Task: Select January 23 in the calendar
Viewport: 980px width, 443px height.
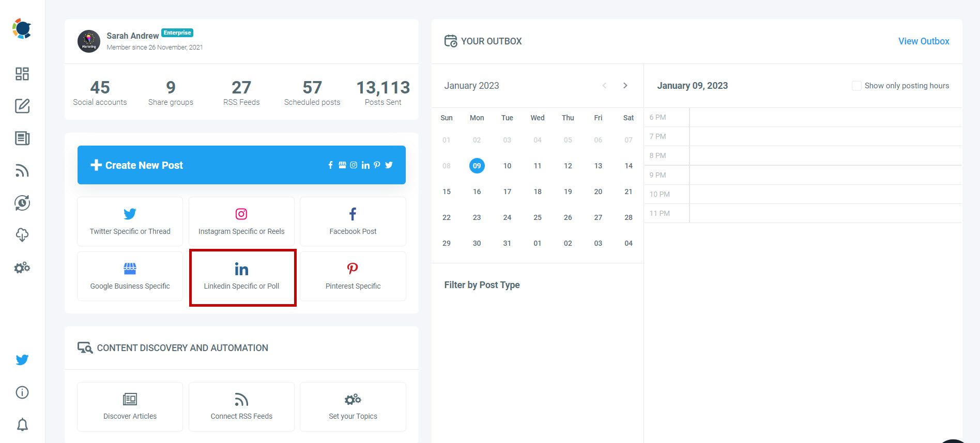Action: pyautogui.click(x=477, y=217)
